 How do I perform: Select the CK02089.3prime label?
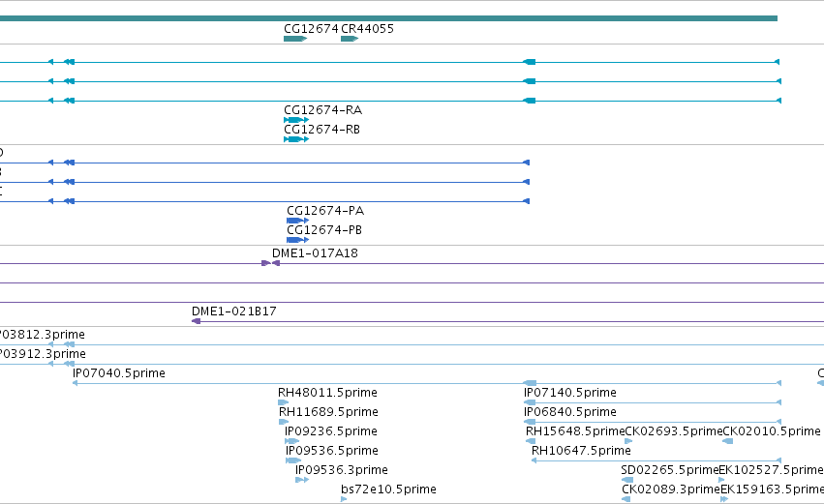click(x=671, y=489)
